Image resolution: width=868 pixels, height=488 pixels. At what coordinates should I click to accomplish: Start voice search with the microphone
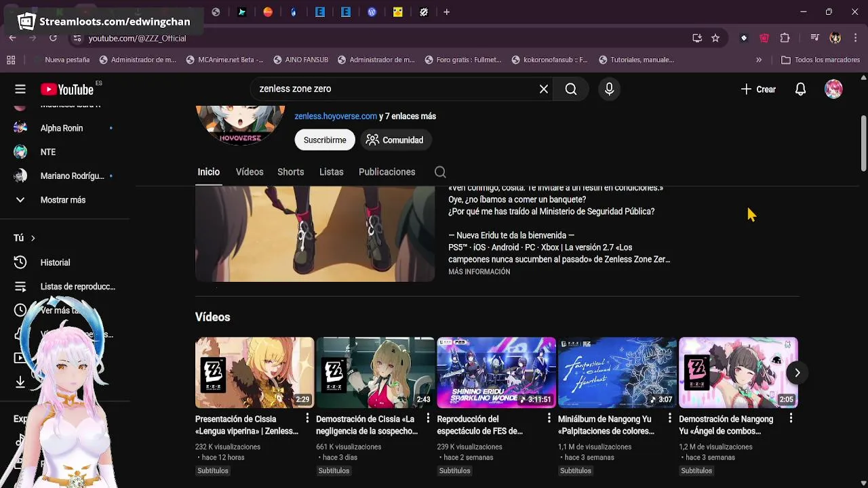[x=609, y=89]
